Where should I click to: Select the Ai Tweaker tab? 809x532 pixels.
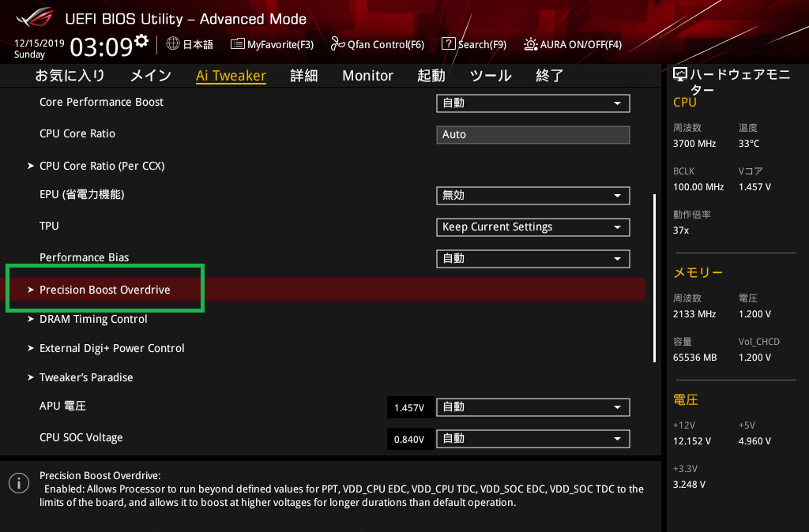pos(231,76)
